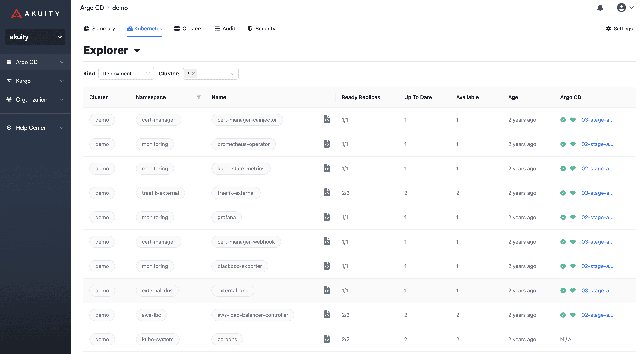Open 02-stage-a... link for grafana
Viewport: 644px width, 354px height.
pyautogui.click(x=597, y=217)
